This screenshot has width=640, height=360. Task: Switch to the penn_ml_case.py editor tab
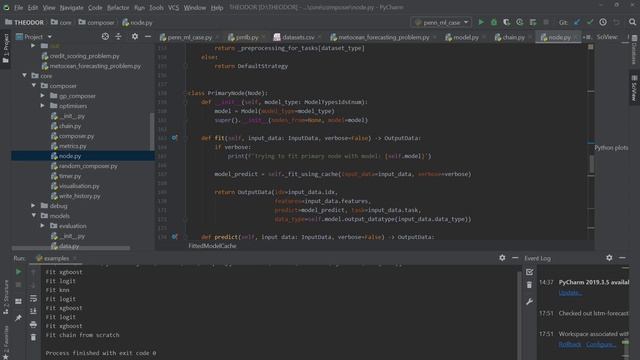pos(189,37)
